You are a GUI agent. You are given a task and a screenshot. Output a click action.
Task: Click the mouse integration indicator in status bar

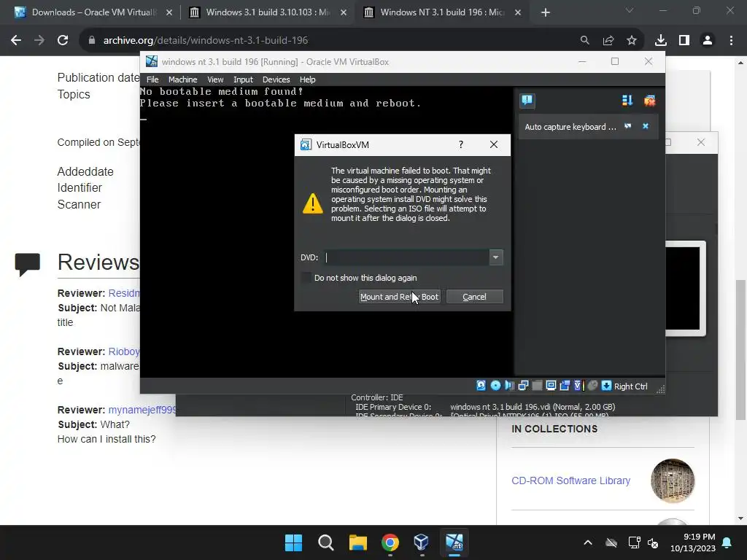coord(592,386)
